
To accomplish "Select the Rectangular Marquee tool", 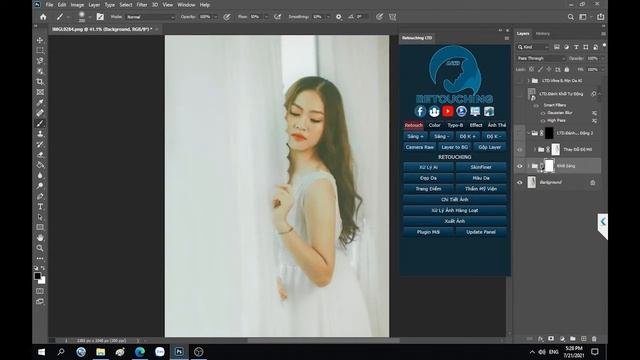I will click(40, 51).
